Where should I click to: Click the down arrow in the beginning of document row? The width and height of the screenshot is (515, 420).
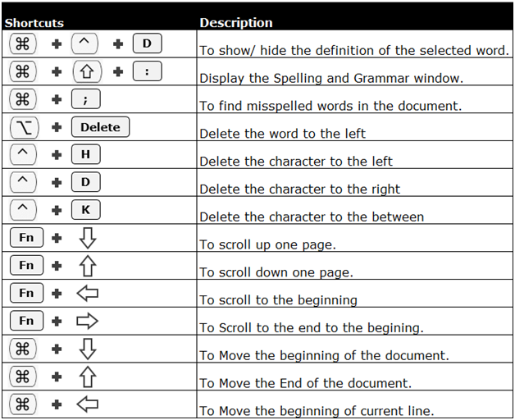88,349
